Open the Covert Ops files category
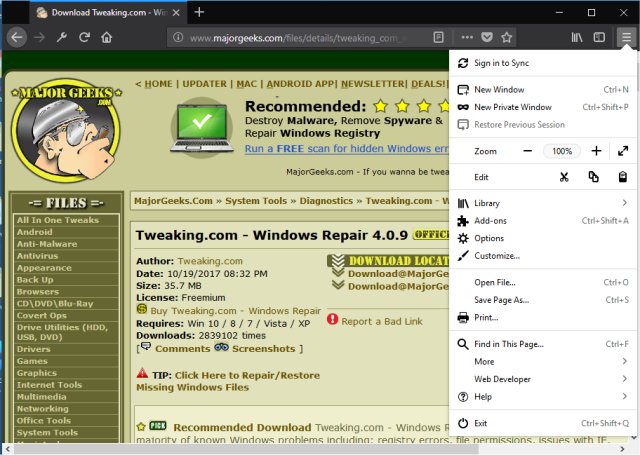The image size is (640, 455). 42,315
